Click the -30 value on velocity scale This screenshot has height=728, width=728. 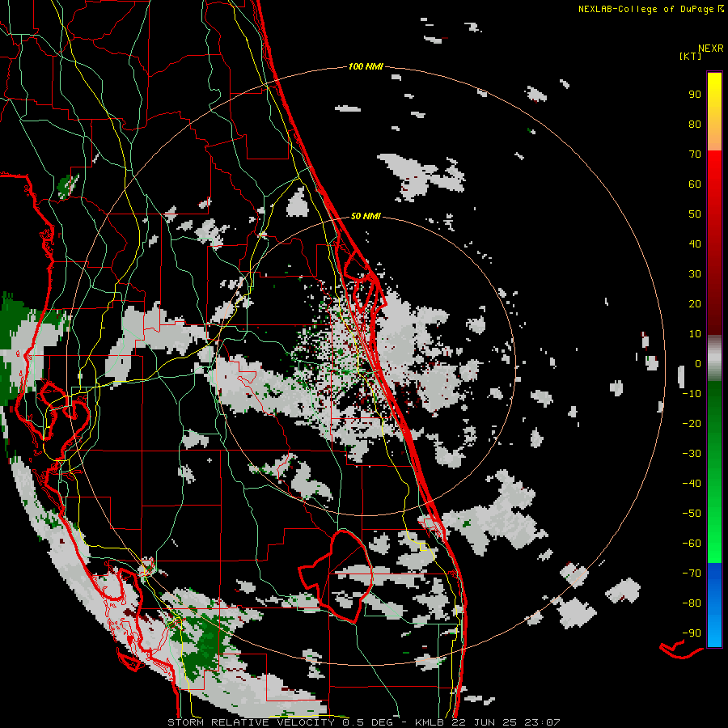(692, 454)
